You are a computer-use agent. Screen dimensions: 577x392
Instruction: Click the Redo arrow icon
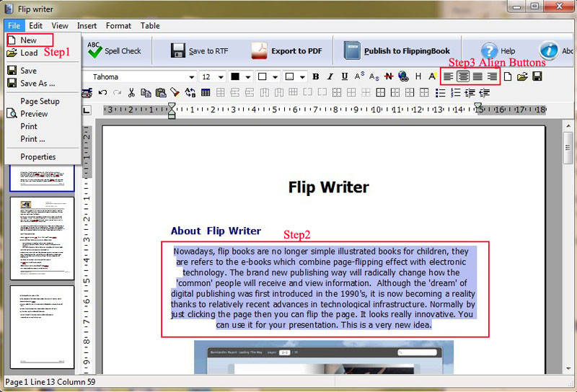click(117, 92)
